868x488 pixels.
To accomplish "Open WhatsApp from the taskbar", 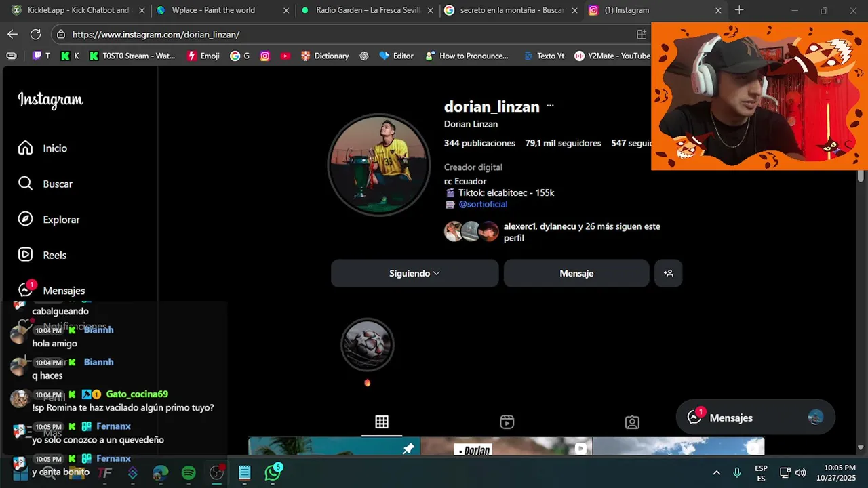I will point(273,472).
